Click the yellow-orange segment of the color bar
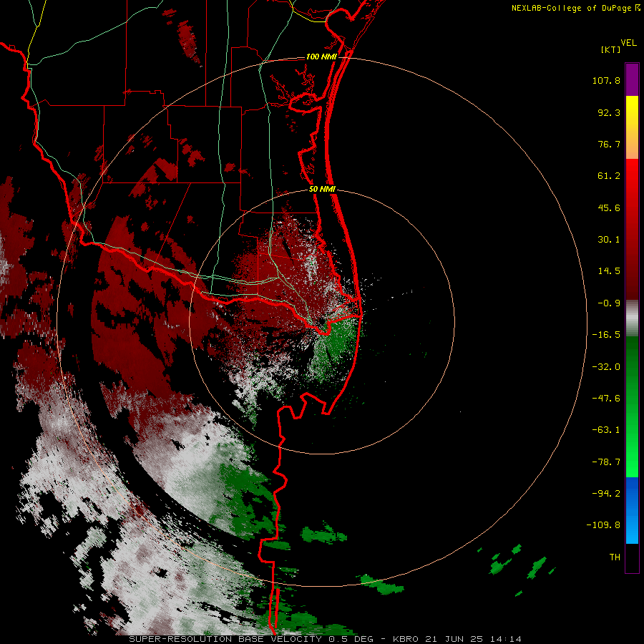The image size is (644, 644). tap(632, 127)
